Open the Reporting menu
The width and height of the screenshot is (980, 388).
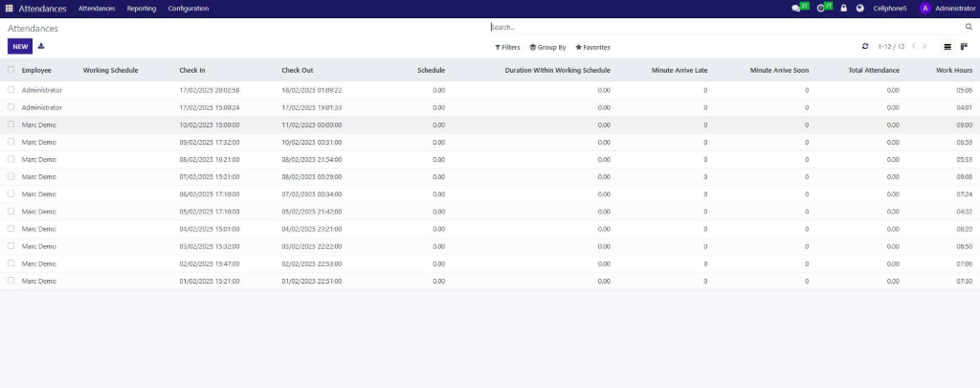click(141, 9)
